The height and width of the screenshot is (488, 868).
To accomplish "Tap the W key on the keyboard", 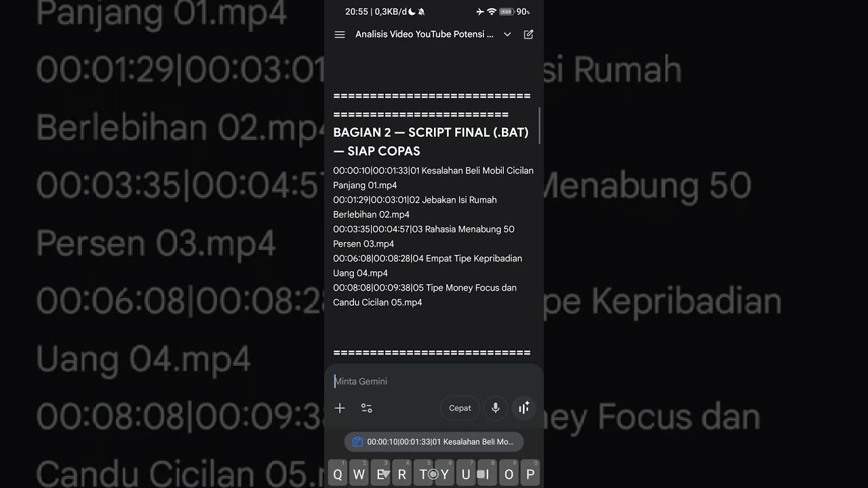I will (359, 474).
